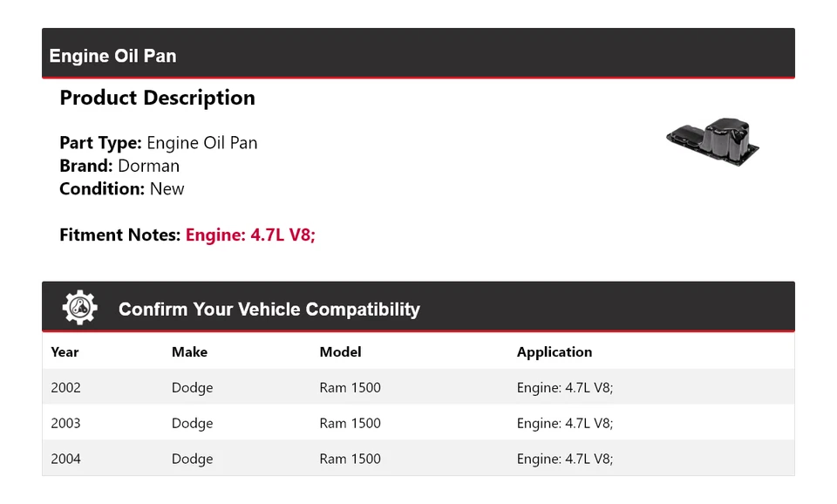Click the gear icon beside Confirm Your Vehicle Compatibility
Viewport: 837px width, 504px height.
tap(79, 308)
